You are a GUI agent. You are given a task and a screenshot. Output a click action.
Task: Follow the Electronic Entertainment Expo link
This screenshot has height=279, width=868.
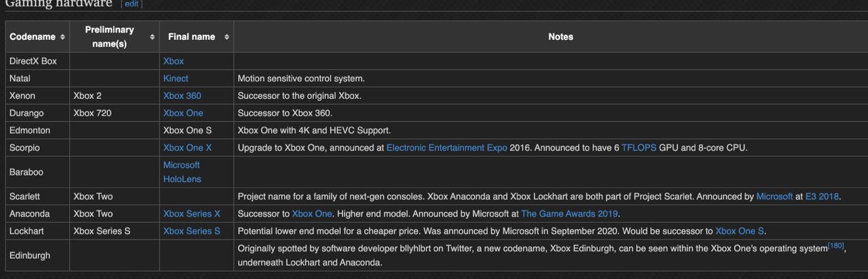point(447,148)
